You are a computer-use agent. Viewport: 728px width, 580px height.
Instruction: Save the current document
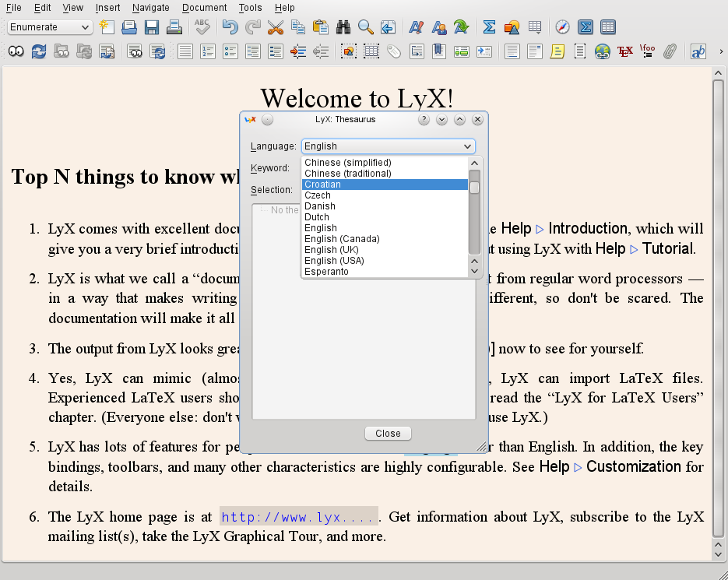pyautogui.click(x=151, y=26)
